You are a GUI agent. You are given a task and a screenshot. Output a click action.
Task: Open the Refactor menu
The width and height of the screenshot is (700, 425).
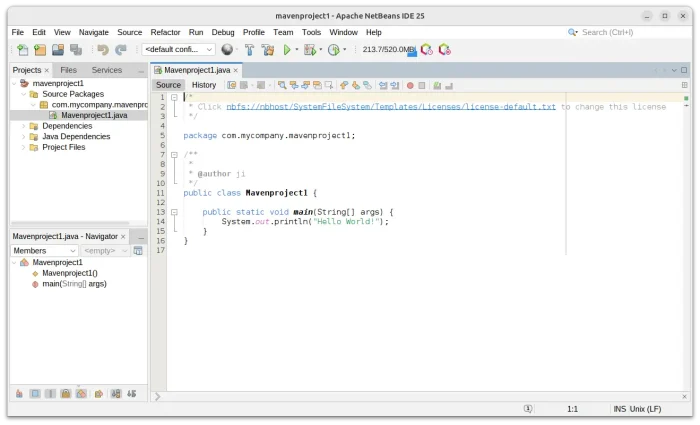[x=165, y=32]
